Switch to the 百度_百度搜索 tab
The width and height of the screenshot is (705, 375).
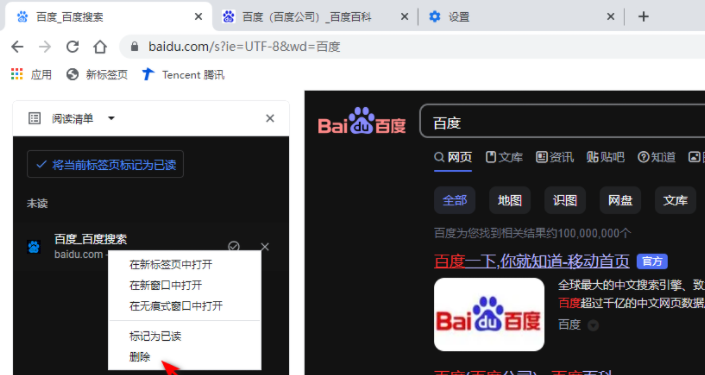pyautogui.click(x=108, y=17)
